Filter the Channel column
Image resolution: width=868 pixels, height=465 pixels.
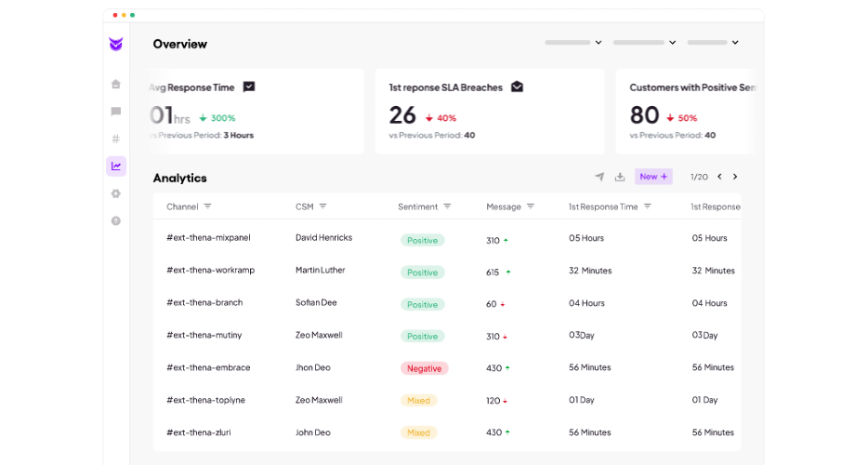point(207,206)
